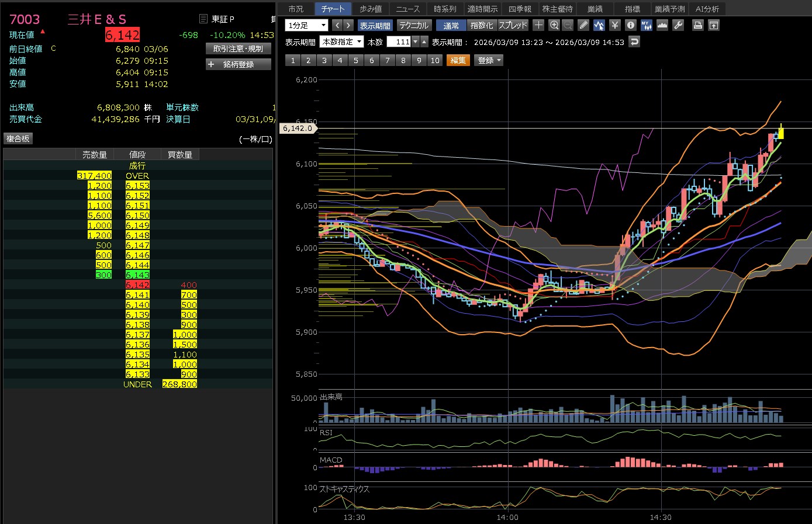Click the yen symbol icon
Image resolution: width=812 pixels, height=524 pixels.
coord(614,25)
